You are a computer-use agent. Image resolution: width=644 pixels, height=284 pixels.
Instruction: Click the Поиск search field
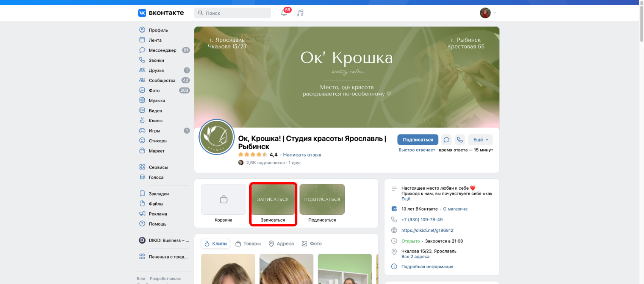tap(232, 13)
